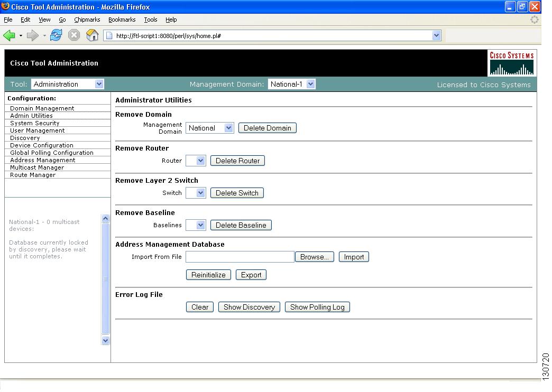Screen dimensions: 552x392
Task: Open the Bookmarks menu
Action: point(122,20)
